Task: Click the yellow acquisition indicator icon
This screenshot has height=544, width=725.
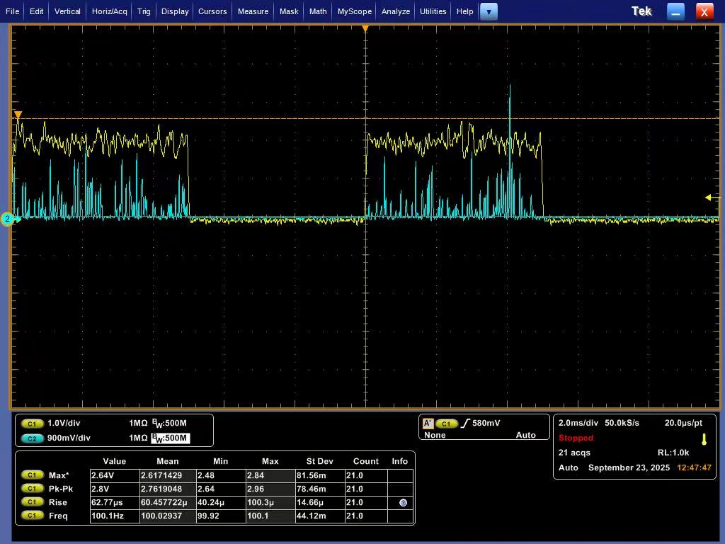Action: [x=704, y=439]
